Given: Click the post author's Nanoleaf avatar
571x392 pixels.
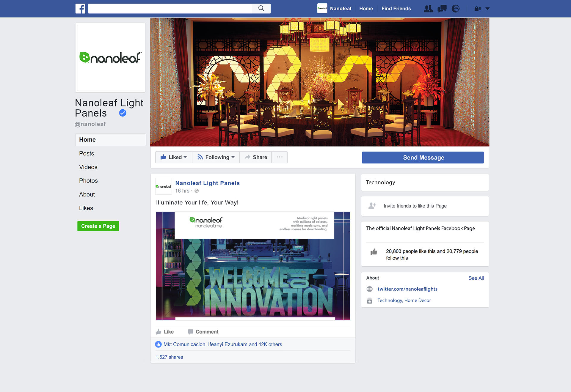Looking at the screenshot, I should 164,186.
